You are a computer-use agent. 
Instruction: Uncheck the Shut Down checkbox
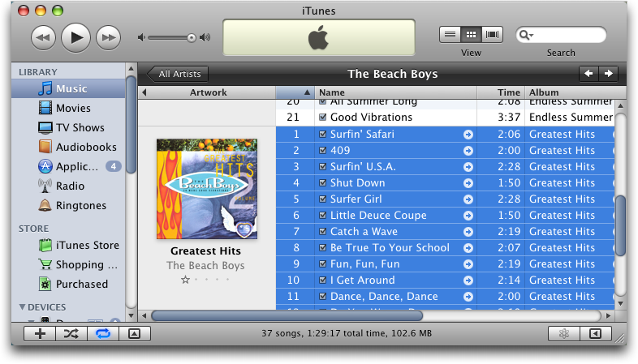[323, 183]
